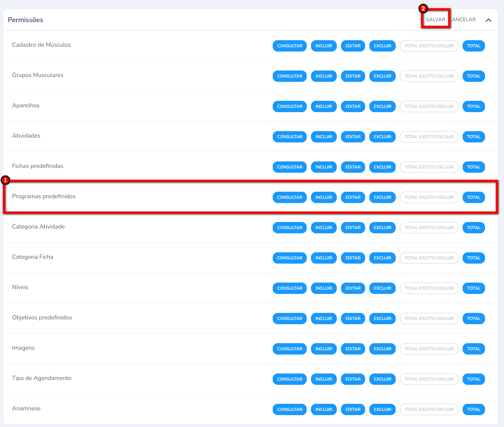Click SALVAR to save permissions

point(435,20)
